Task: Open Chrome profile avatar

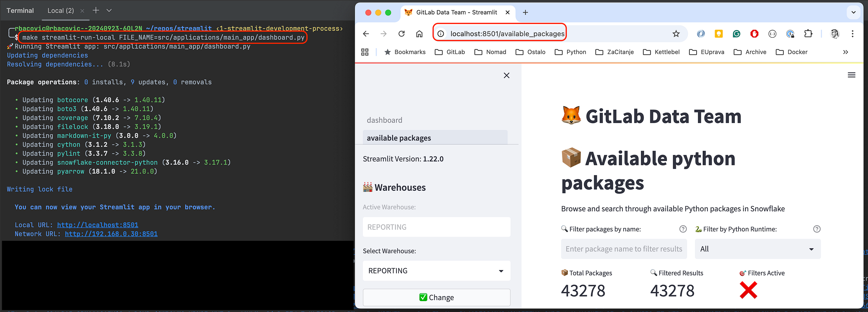Action: [835, 34]
